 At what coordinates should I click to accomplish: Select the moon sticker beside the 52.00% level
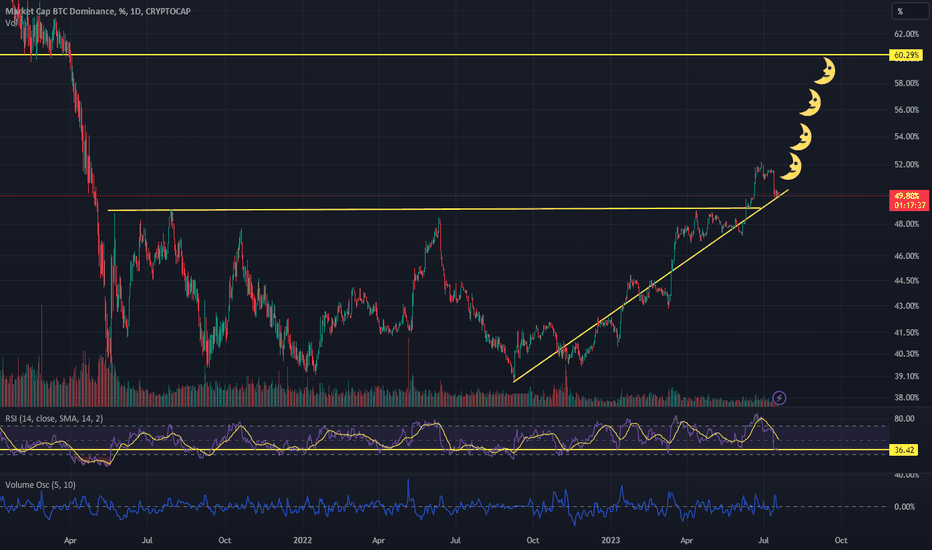coord(791,166)
